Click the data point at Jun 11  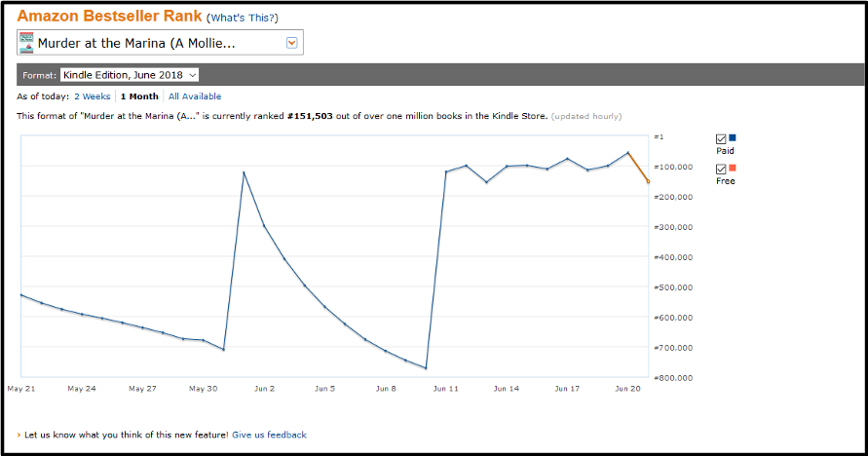pyautogui.click(x=446, y=172)
